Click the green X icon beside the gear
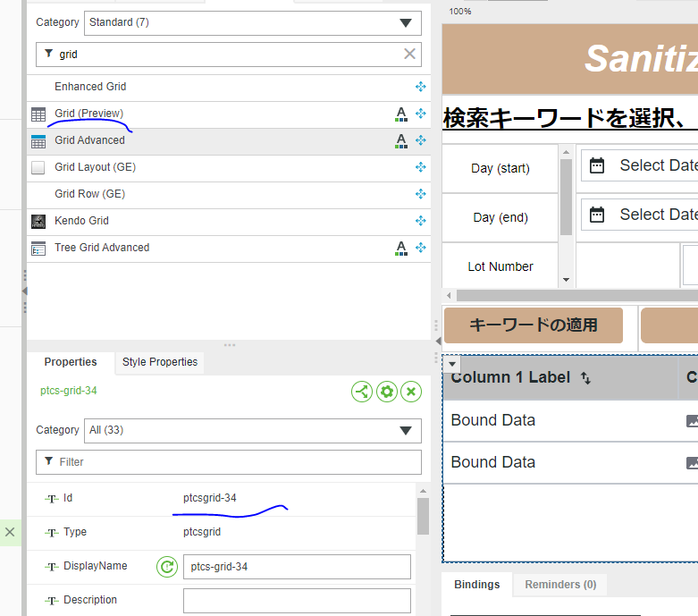The width and height of the screenshot is (698, 616). [410, 392]
